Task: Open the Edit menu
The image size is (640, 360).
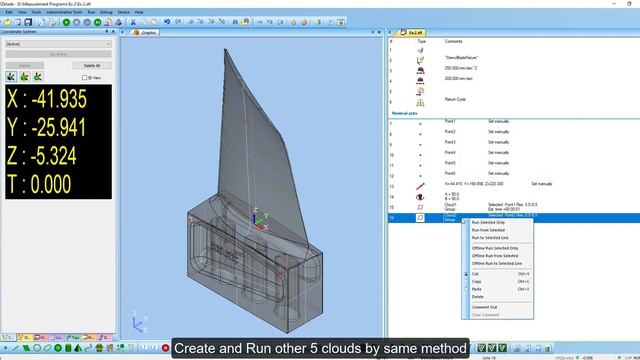Action: pos(9,12)
